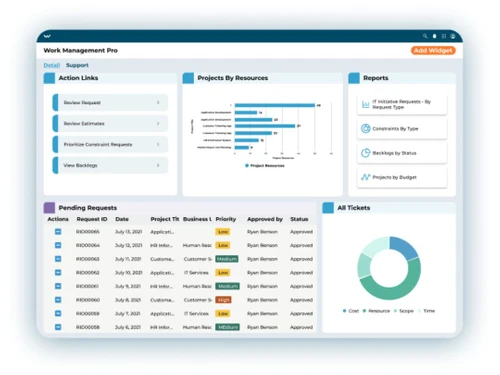Sort by Status column header

point(299,219)
